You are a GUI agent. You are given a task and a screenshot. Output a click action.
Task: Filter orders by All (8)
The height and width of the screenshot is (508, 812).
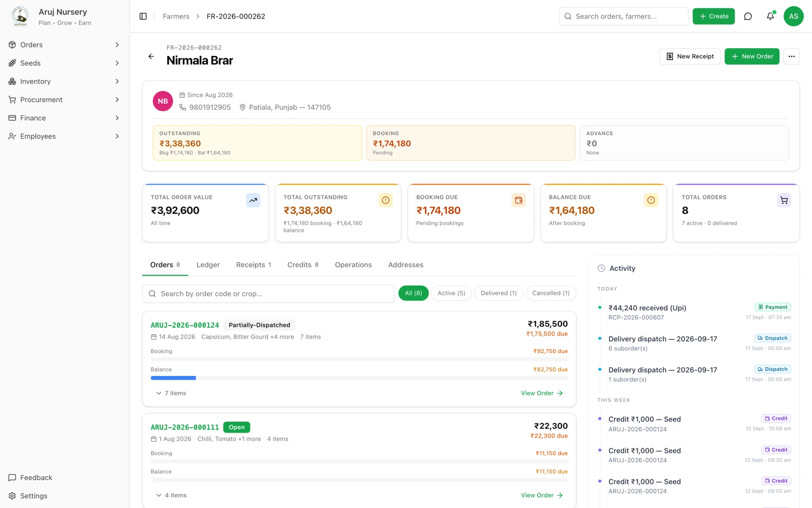coord(413,293)
